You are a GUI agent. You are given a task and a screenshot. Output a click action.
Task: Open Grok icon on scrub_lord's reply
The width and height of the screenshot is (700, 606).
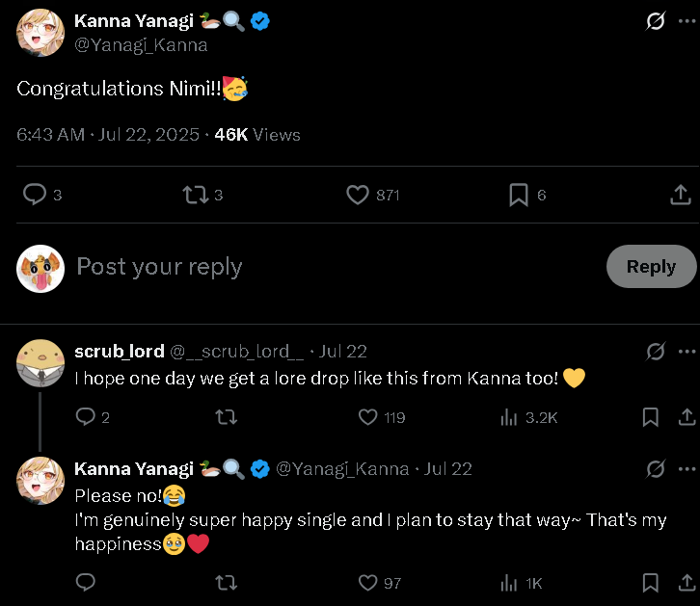[655, 352]
